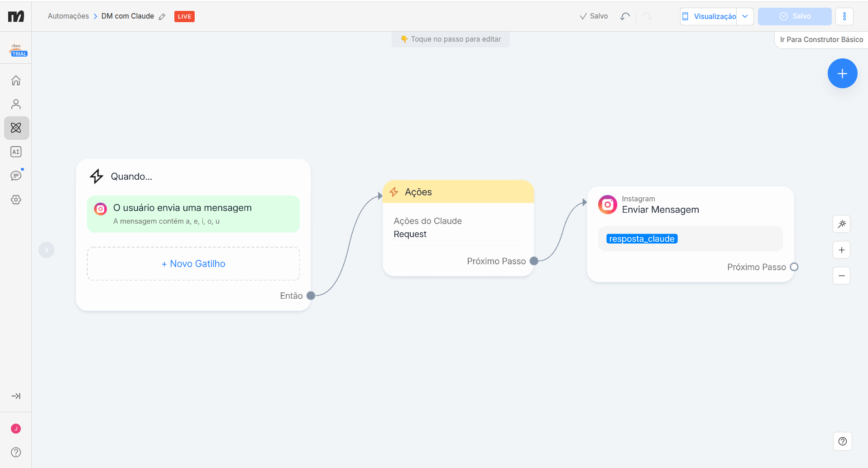The height and width of the screenshot is (468, 868).
Task: Go to Automações breadcrumb
Action: (68, 16)
